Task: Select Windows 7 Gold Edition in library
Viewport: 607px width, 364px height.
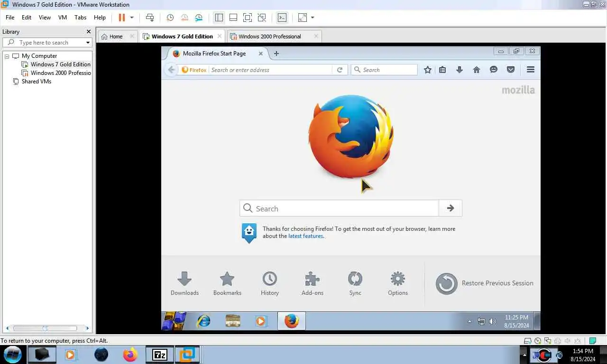Action: click(x=56, y=64)
